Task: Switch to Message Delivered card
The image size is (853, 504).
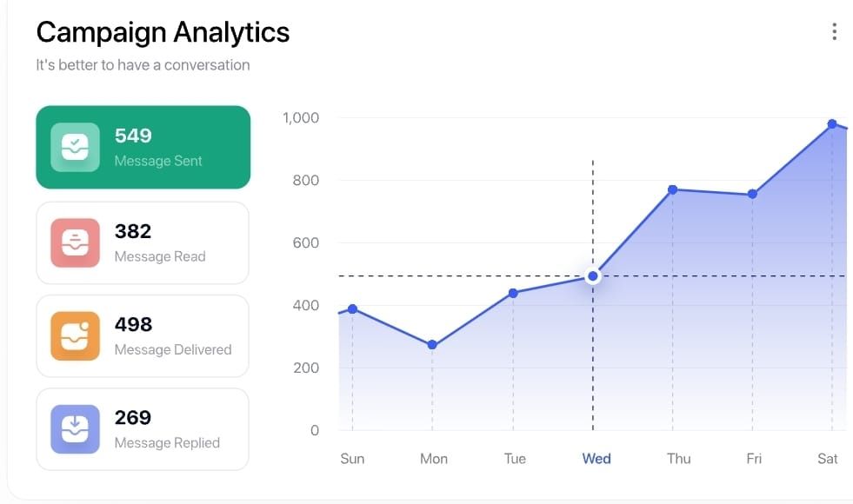Action: click(143, 336)
